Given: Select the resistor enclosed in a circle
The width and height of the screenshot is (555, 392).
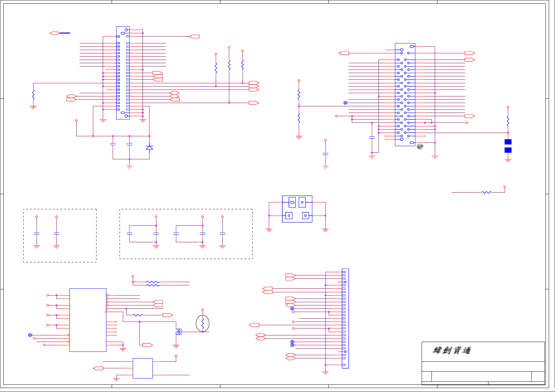Looking at the screenshot, I should [203, 323].
